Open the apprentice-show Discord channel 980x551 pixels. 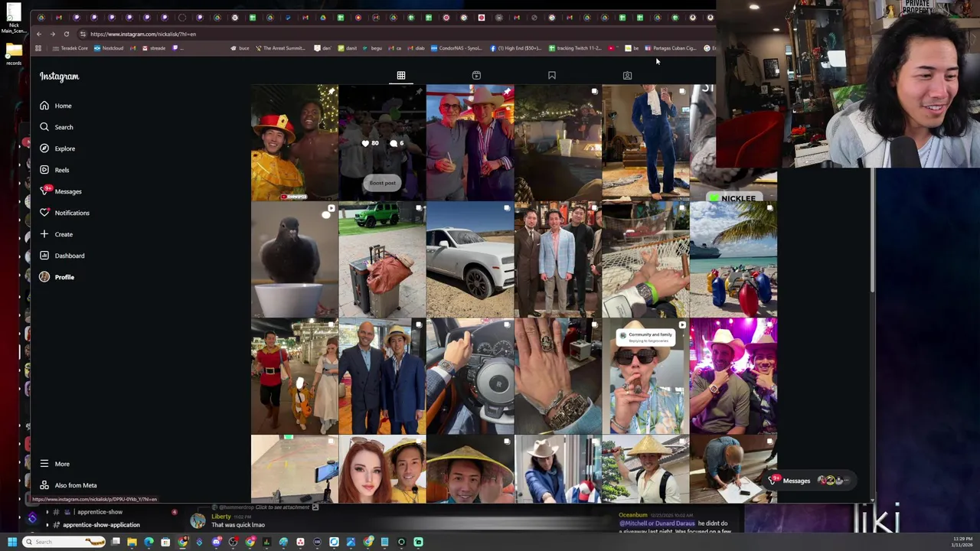pos(100,512)
